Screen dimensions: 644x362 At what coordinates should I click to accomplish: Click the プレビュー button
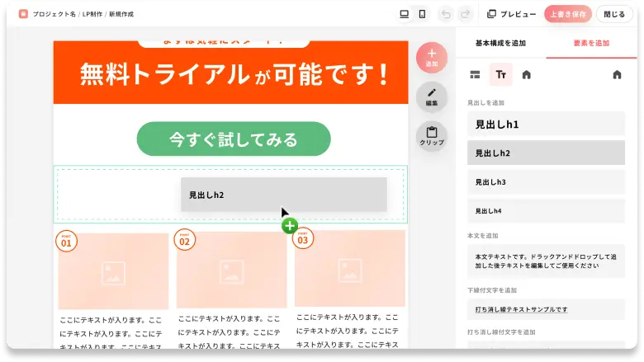(512, 14)
